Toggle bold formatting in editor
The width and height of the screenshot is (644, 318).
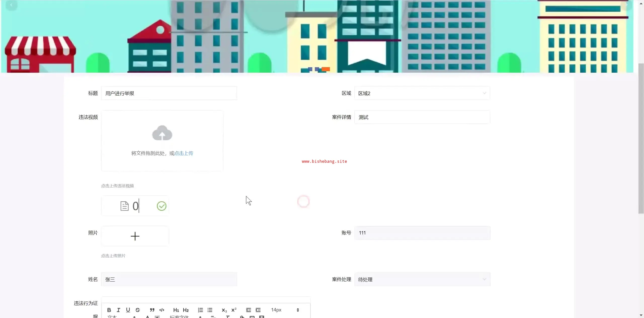(x=109, y=310)
